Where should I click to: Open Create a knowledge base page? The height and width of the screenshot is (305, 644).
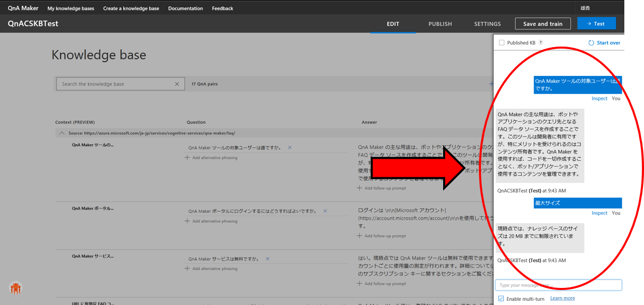pos(131,8)
